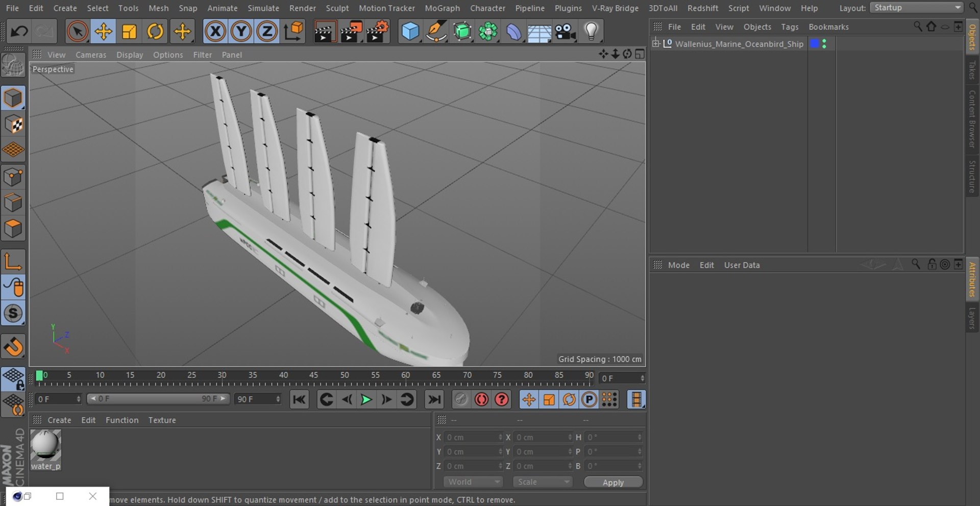The height and width of the screenshot is (506, 980).
Task: Switch to Model mode
Action: 13,98
